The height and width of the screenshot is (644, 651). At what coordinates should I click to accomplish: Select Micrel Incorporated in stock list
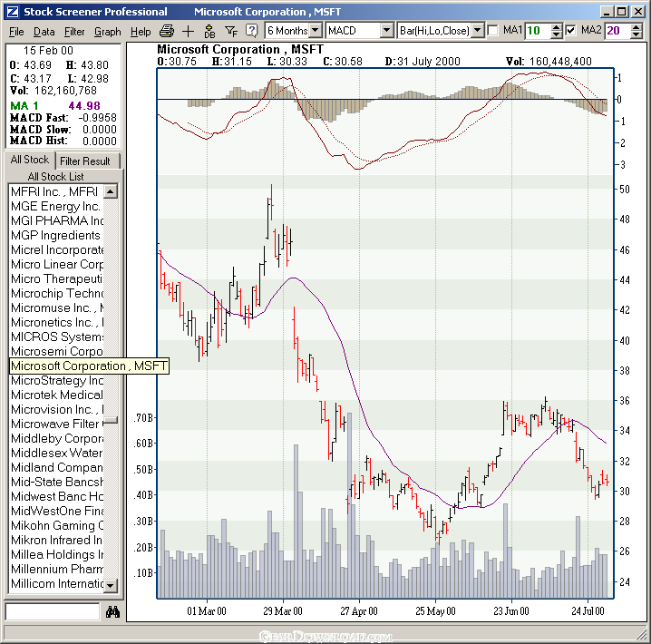(56, 250)
